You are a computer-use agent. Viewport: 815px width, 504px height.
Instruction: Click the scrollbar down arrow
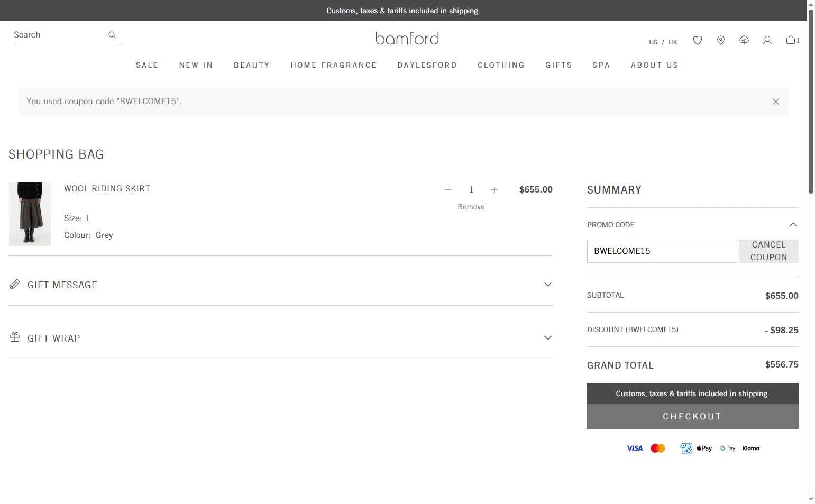[x=811, y=499]
